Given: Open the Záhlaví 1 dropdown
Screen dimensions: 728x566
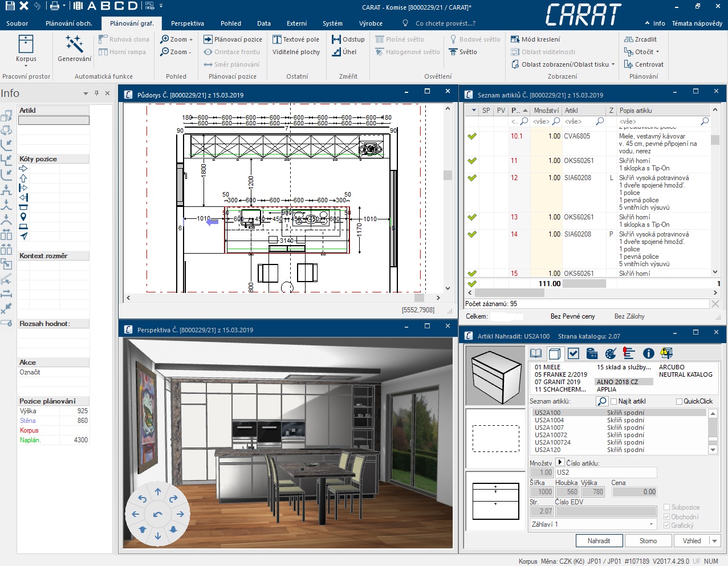Looking at the screenshot, I should coord(650,524).
